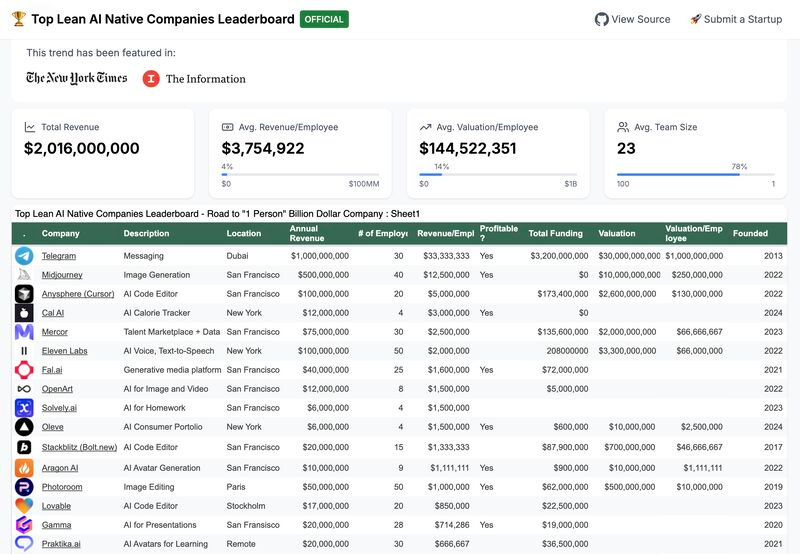
Task: Click the green OFFICIAL badge
Action: [x=324, y=19]
